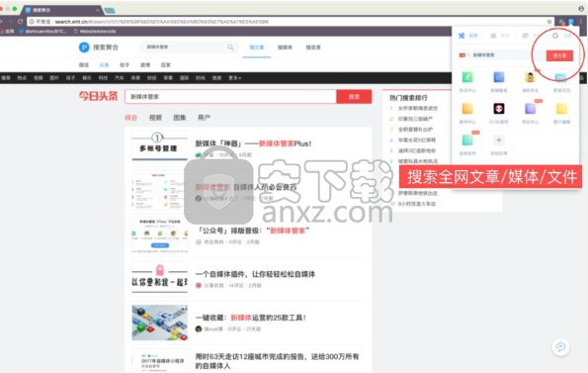Open the yellow 图片编辑 app icon
The image size is (588, 373).
(561, 109)
